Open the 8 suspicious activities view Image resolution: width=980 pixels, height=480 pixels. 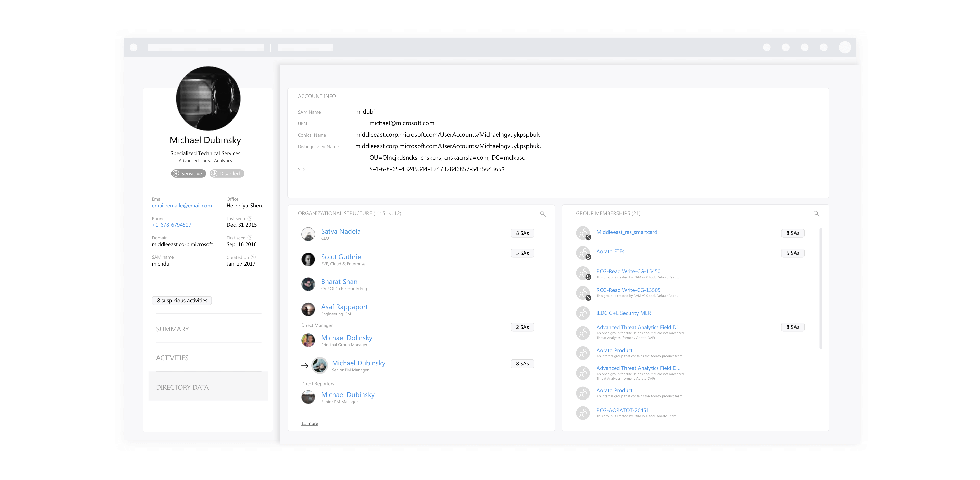click(182, 300)
